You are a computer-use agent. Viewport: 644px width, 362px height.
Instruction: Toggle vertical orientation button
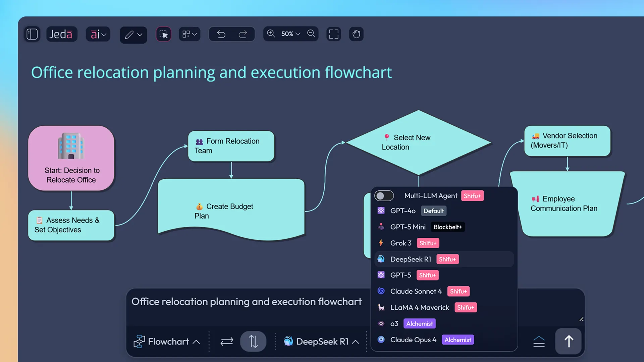tap(253, 341)
